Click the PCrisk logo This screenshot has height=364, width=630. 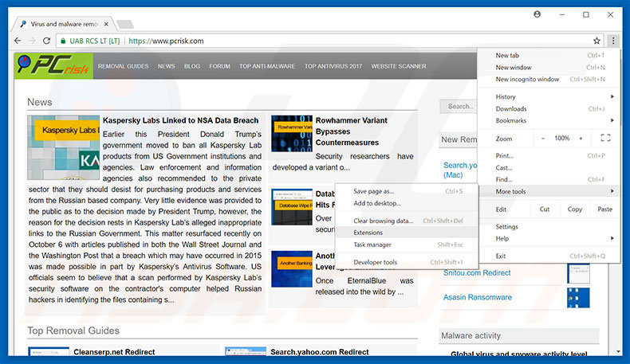[54, 66]
